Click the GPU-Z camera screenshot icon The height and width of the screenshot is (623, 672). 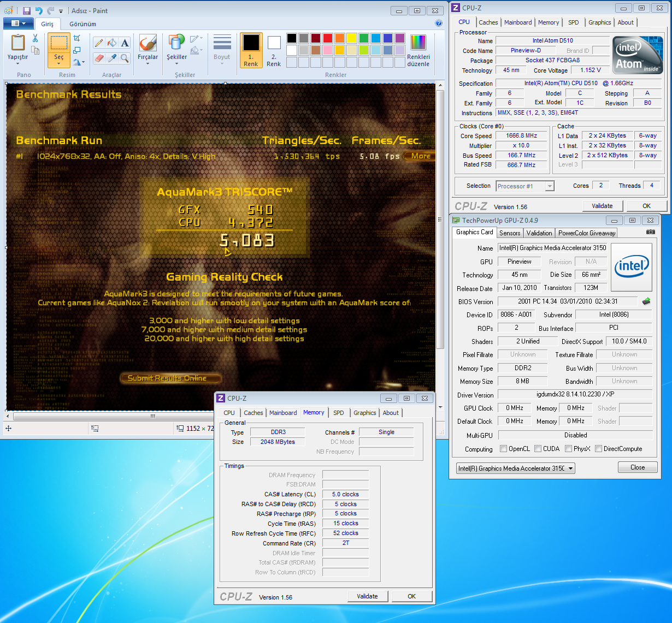coord(650,232)
